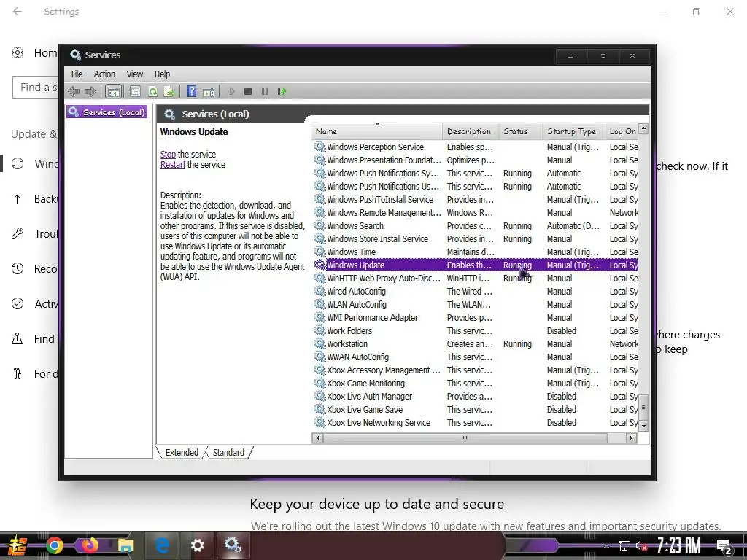Sort by the Description column header
Image resolution: width=747 pixels, height=560 pixels.
(x=471, y=131)
